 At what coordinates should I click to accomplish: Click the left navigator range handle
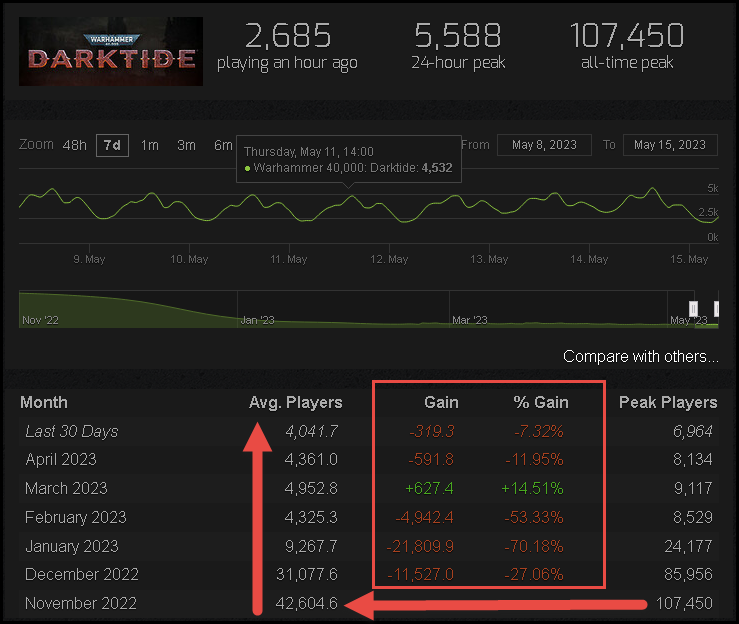tap(693, 309)
